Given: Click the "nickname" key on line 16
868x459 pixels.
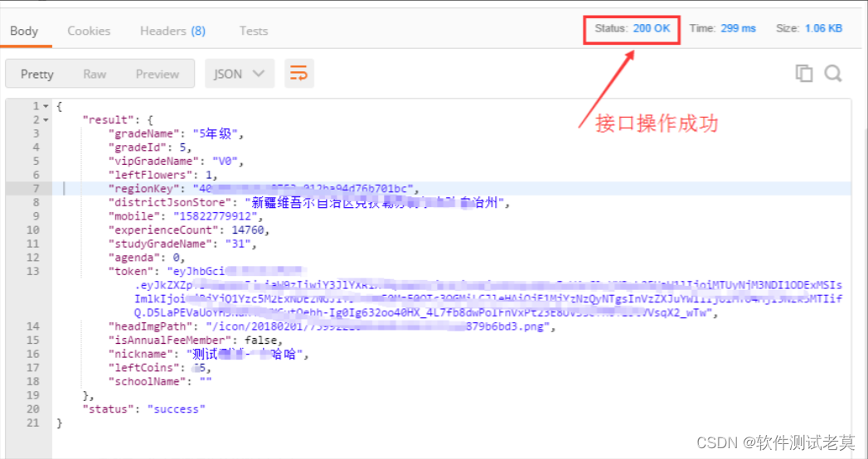Looking at the screenshot, I should pos(140,355).
